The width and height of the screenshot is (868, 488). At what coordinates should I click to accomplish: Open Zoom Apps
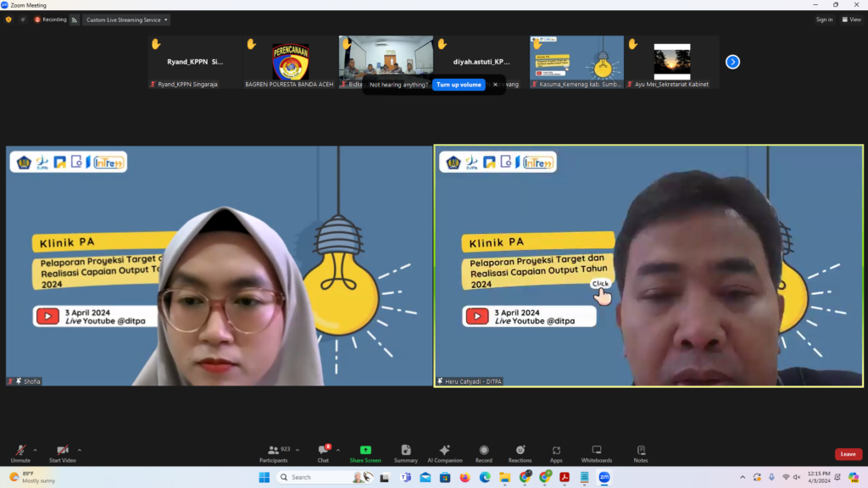[556, 453]
